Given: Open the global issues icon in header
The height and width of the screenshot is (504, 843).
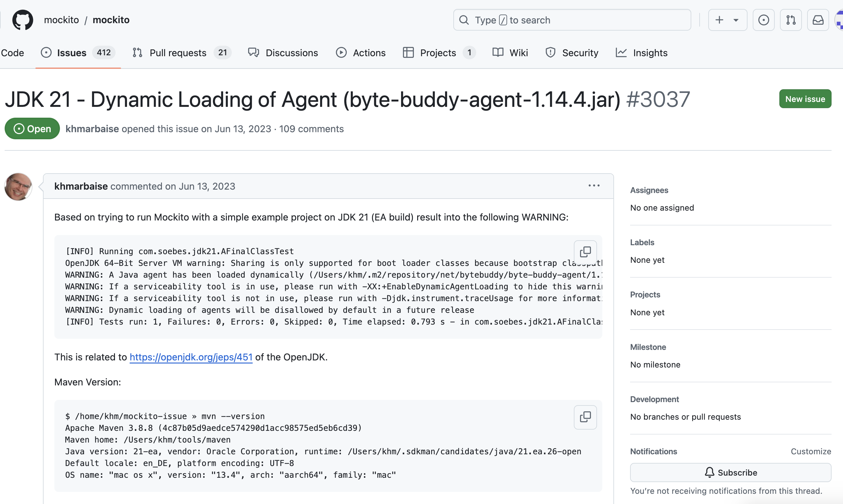Looking at the screenshot, I should (x=764, y=20).
